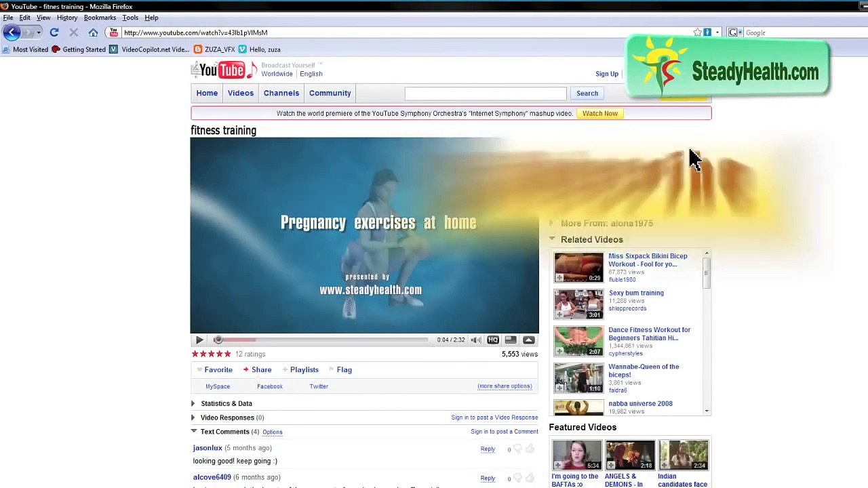This screenshot has height=488, width=868.
Task: Click the Google search box in Firefox
Action: tap(800, 33)
